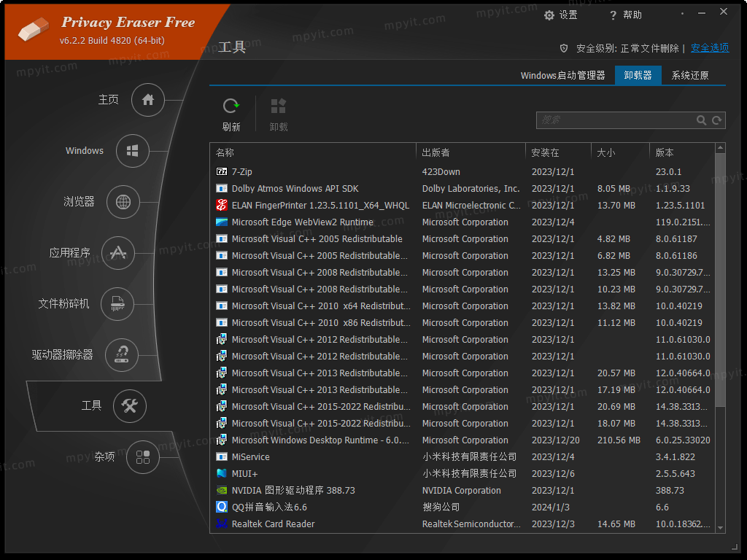The height and width of the screenshot is (560, 747).
Task: Click the ELAN FingerPrinter program icon
Action: (222, 205)
